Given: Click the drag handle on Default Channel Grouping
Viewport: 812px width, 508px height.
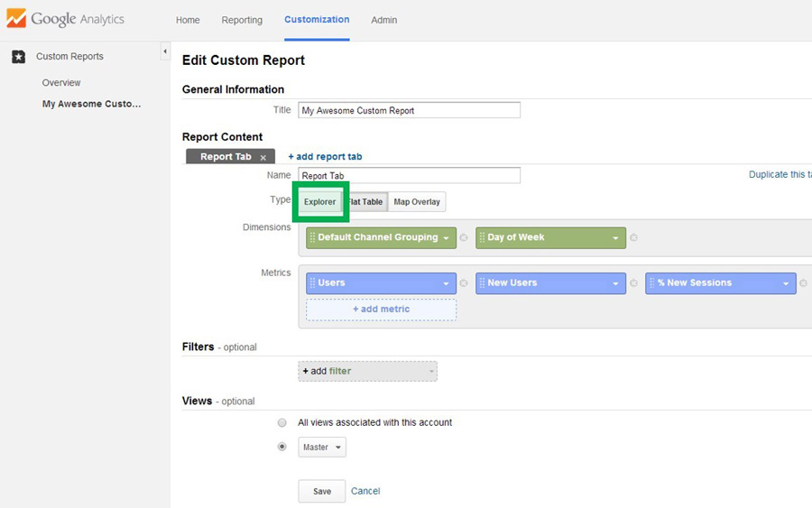Looking at the screenshot, I should (x=312, y=237).
